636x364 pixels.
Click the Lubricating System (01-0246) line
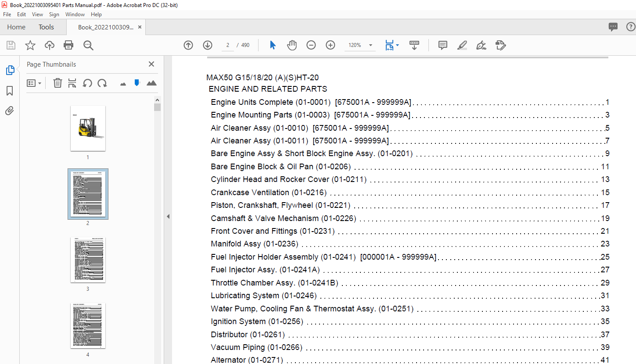tap(410, 296)
